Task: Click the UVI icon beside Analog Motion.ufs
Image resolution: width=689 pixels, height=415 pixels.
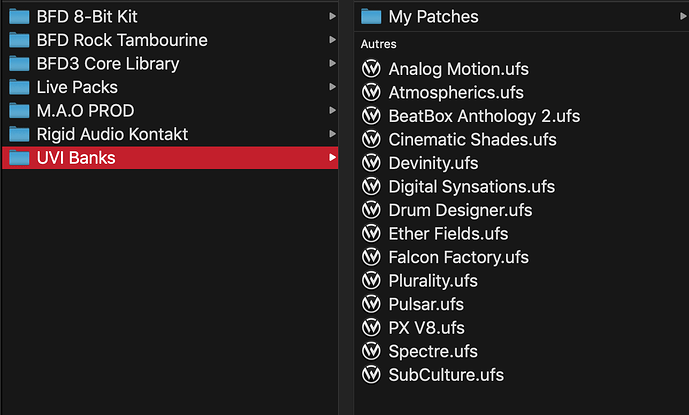Action: (372, 69)
